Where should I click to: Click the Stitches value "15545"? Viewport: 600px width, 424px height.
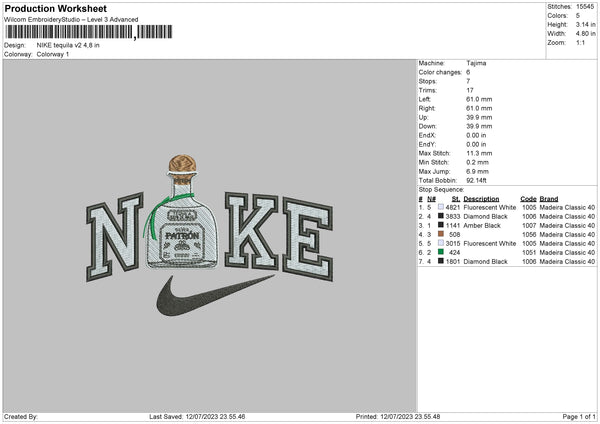click(x=585, y=7)
